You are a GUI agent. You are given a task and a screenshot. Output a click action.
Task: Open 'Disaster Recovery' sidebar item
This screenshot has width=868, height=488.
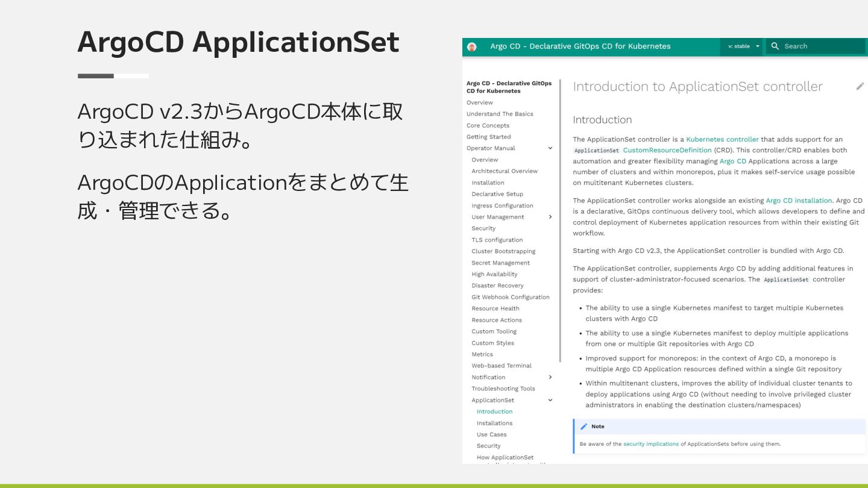click(497, 286)
